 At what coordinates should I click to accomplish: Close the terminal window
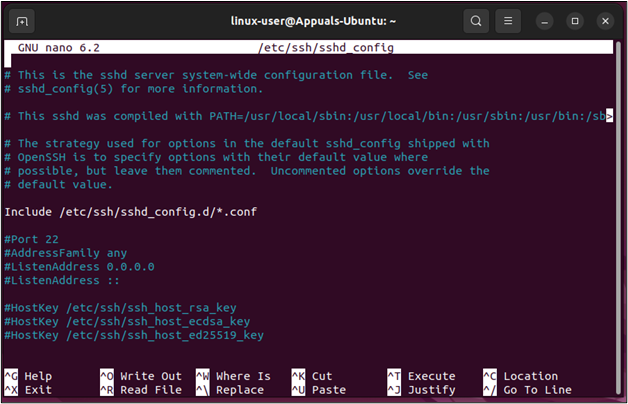(x=603, y=20)
